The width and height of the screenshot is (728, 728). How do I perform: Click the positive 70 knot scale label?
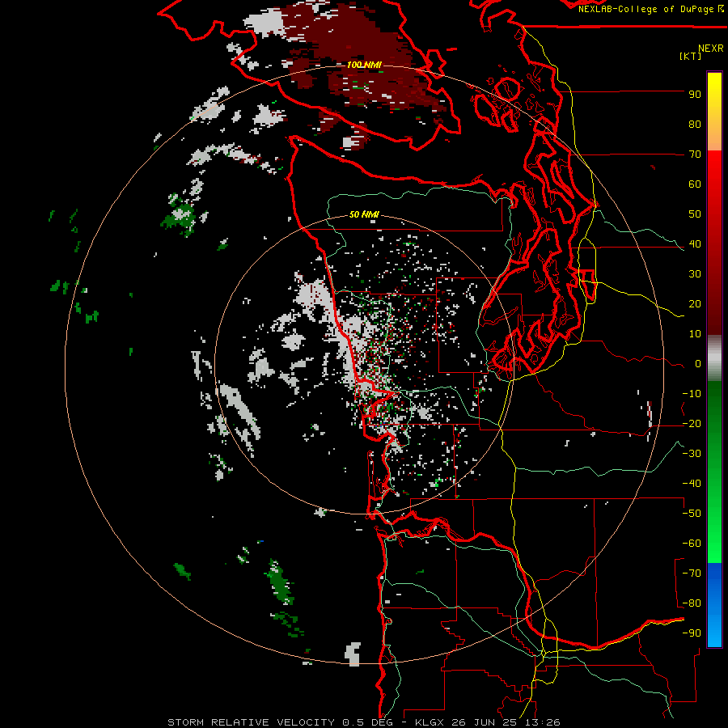[x=695, y=154]
